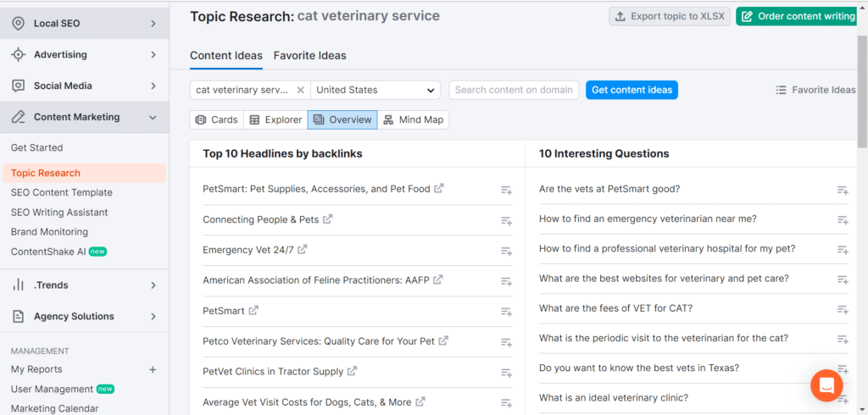Add Petco Veterinary Services headline to favorites

pos(507,342)
